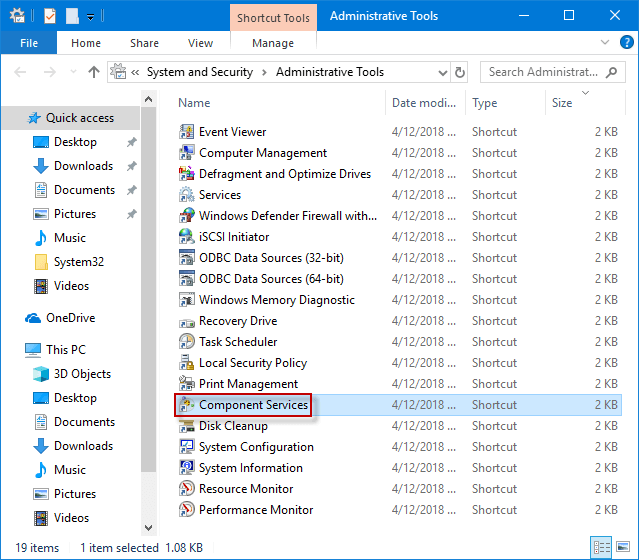Viewport: 639px width, 560px height.
Task: Sort by the Date modified column header
Action: (x=424, y=103)
